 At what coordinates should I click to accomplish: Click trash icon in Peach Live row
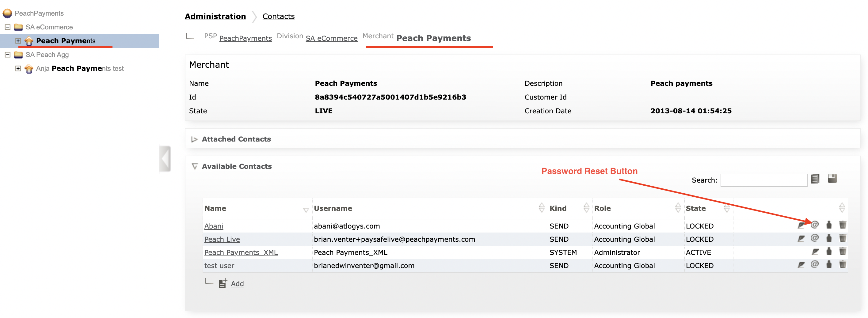842,238
